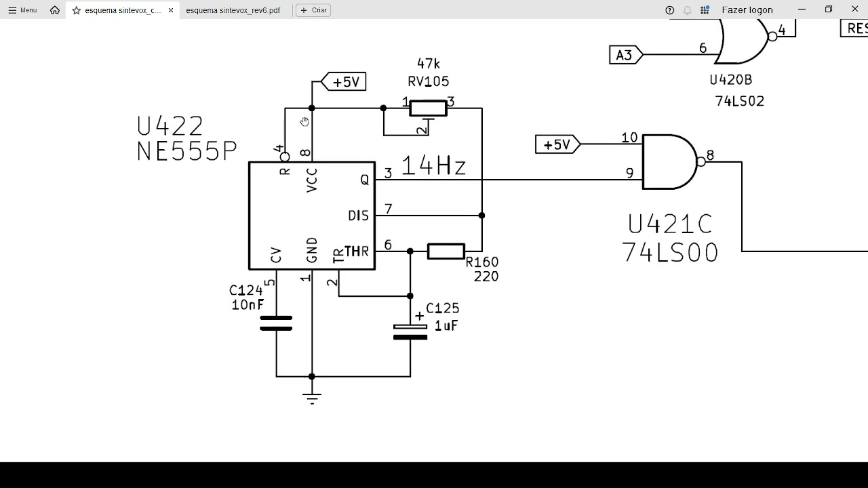Switch to esquema sintevox_rev6.pdf tab
This screenshot has width=868, height=488.
pos(233,10)
